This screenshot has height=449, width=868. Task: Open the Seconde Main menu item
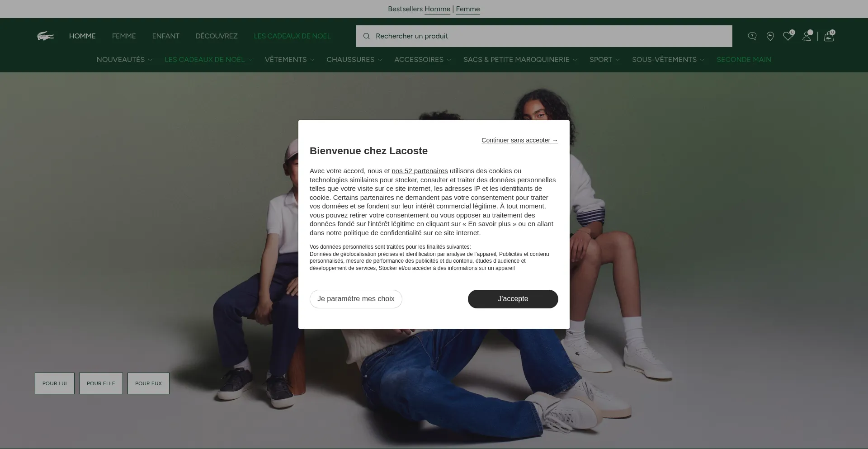(x=744, y=60)
